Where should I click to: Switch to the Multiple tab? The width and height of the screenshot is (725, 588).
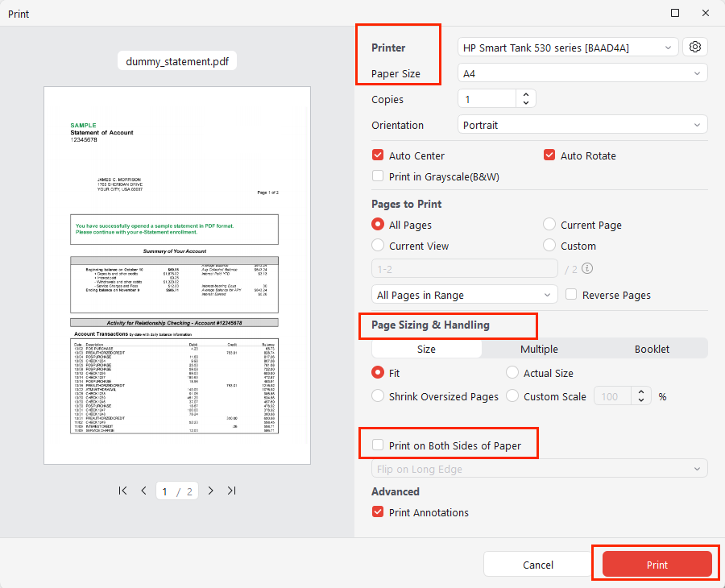click(x=539, y=349)
